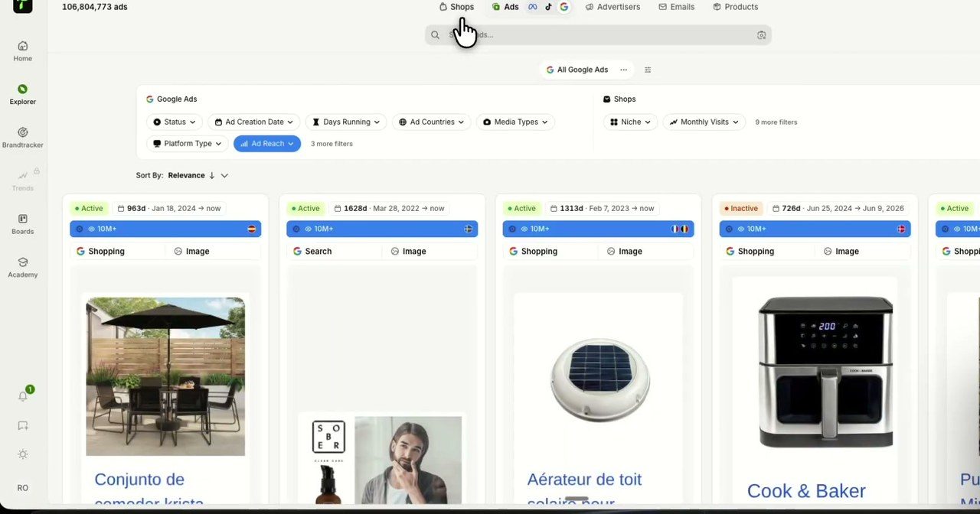Screen dimensions: 980x514
Task: Open the Sort By chevron dropdown
Action: tap(224, 175)
